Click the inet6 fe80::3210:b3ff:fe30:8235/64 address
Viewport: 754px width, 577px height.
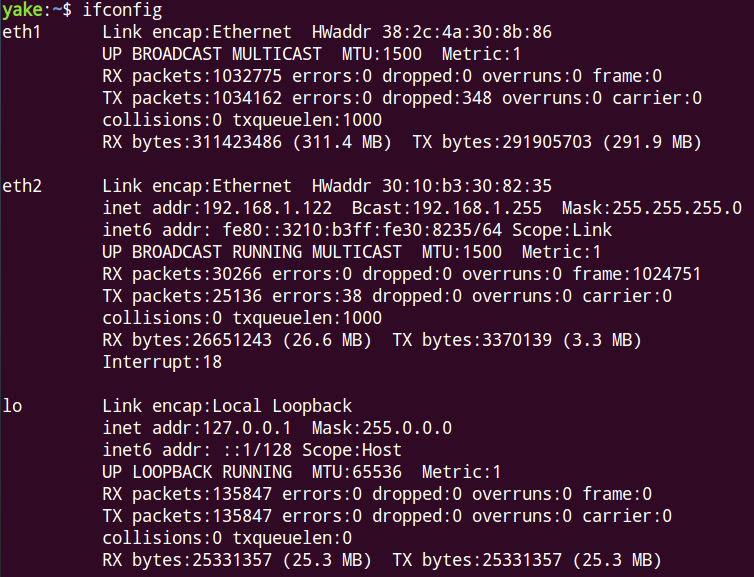click(362, 230)
